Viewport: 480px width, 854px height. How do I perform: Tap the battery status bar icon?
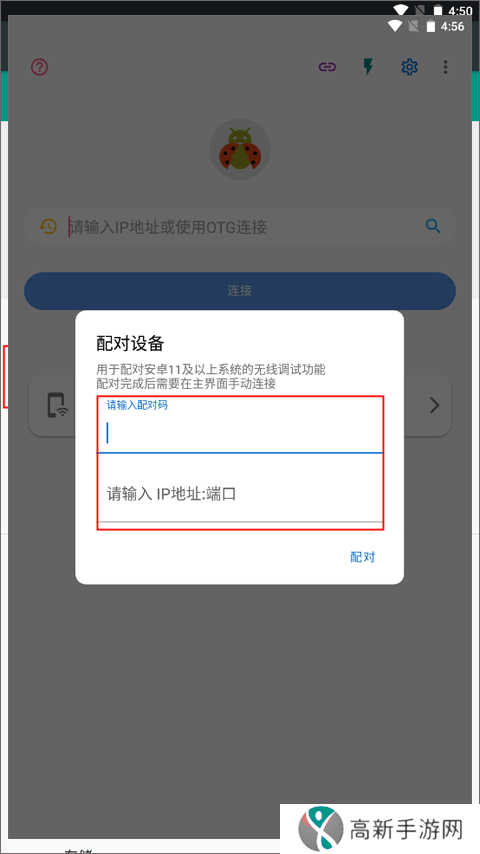coord(431,26)
